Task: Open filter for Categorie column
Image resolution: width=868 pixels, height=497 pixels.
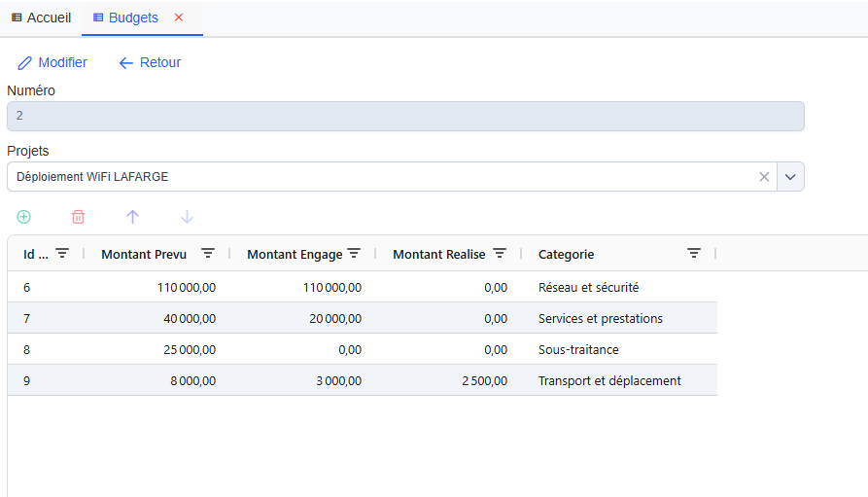Action: tap(694, 253)
